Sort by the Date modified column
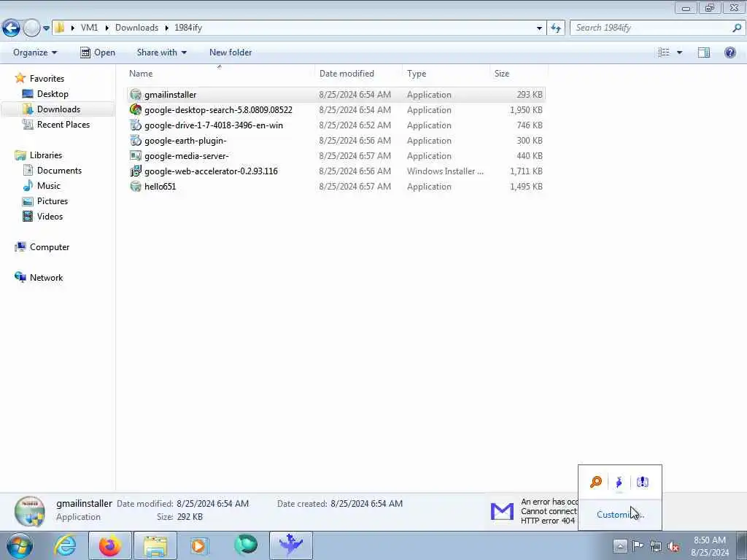The width and height of the screenshot is (747, 560). pyautogui.click(x=358, y=74)
